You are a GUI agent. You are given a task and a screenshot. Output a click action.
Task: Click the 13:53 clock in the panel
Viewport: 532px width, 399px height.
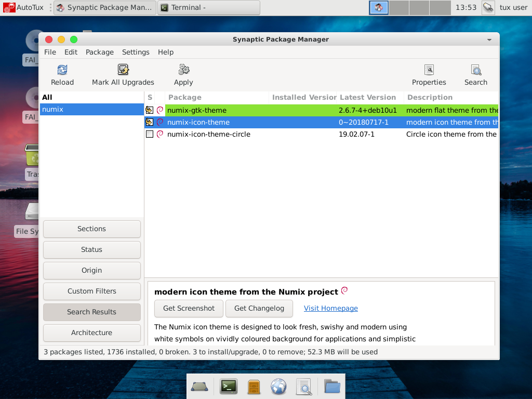pyautogui.click(x=466, y=7)
